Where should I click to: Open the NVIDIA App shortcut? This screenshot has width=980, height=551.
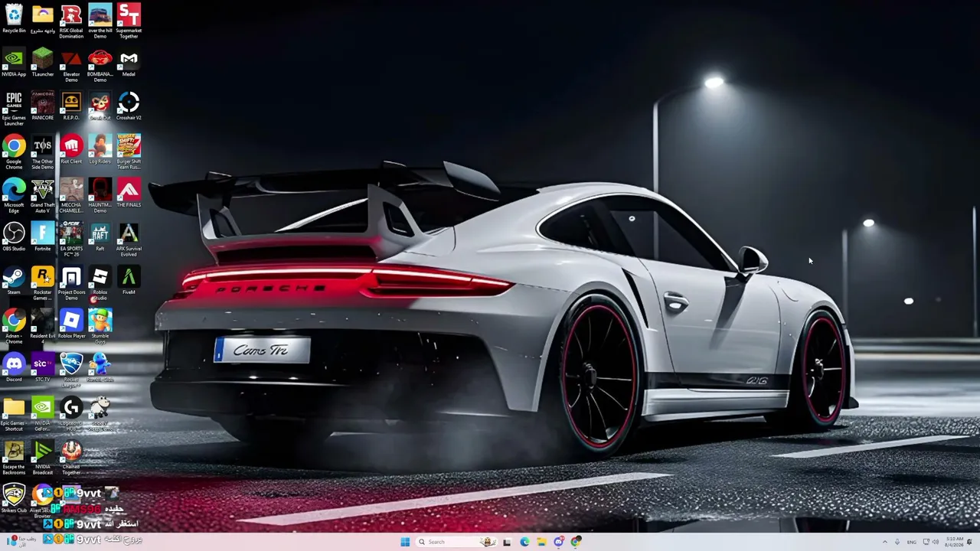14,63
